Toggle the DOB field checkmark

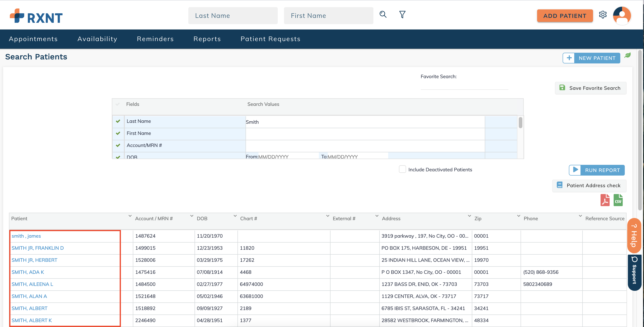[x=118, y=157]
